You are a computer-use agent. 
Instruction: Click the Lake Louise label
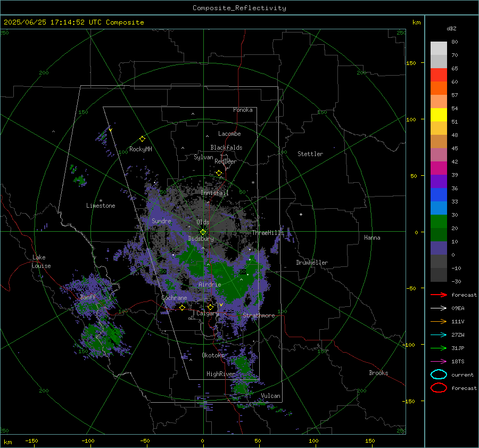pos(41,262)
